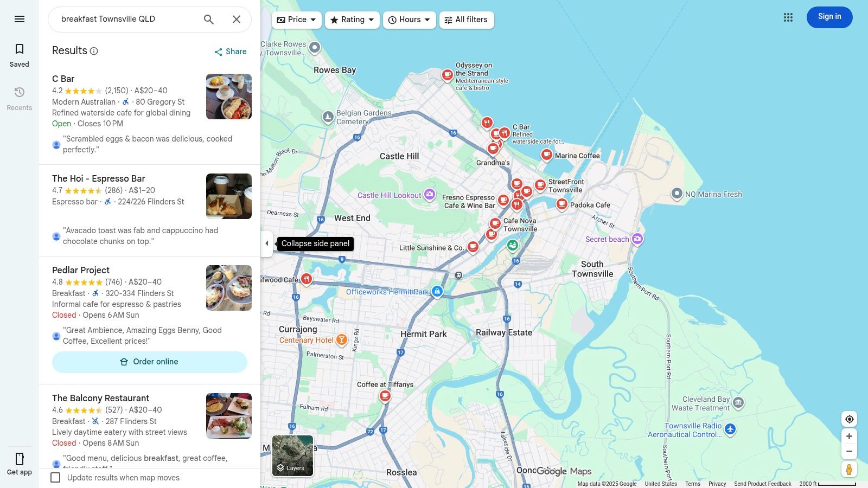Open the Rating filter dropdown
This screenshot has width=868, height=488.
point(352,20)
